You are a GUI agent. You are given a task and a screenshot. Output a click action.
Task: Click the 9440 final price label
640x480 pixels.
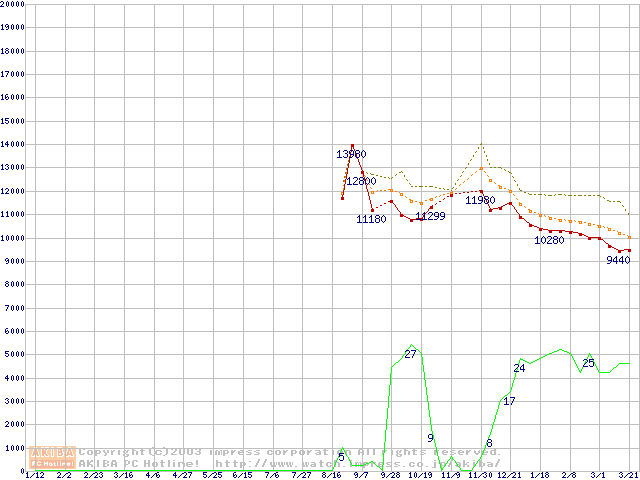click(x=618, y=260)
